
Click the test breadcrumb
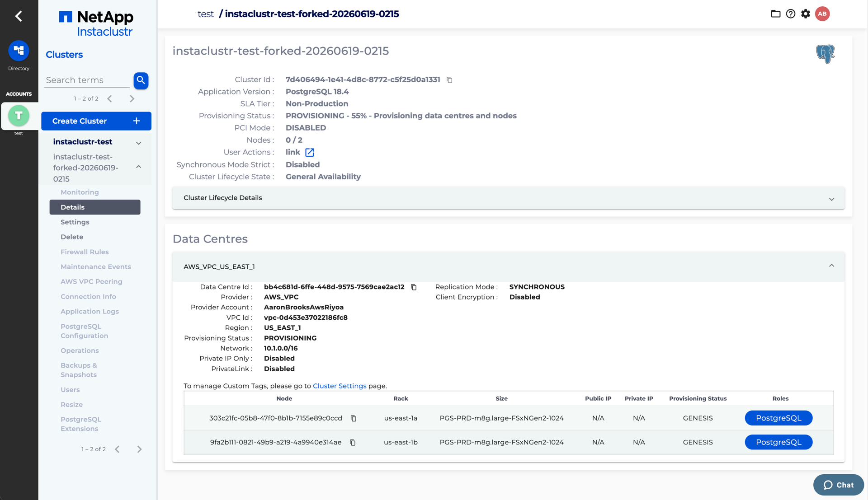pyautogui.click(x=206, y=14)
